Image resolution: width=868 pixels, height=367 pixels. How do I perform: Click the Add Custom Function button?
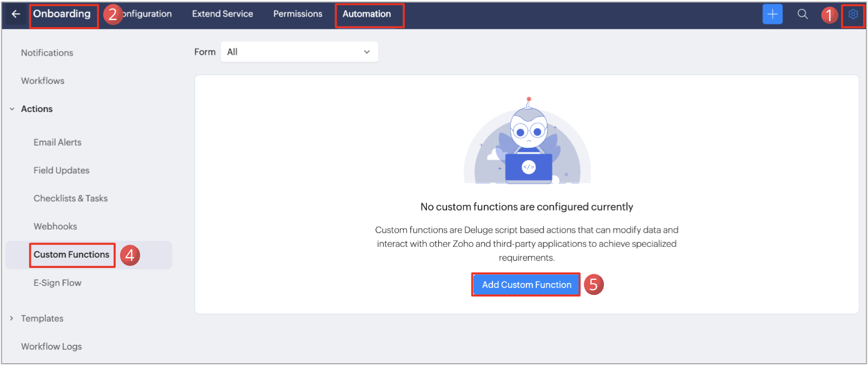click(x=526, y=285)
